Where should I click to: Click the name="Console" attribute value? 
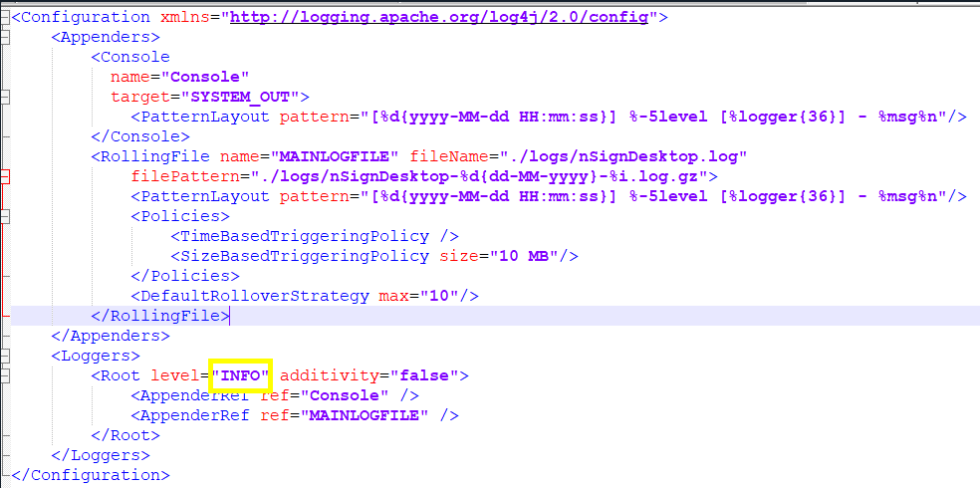coord(205,77)
